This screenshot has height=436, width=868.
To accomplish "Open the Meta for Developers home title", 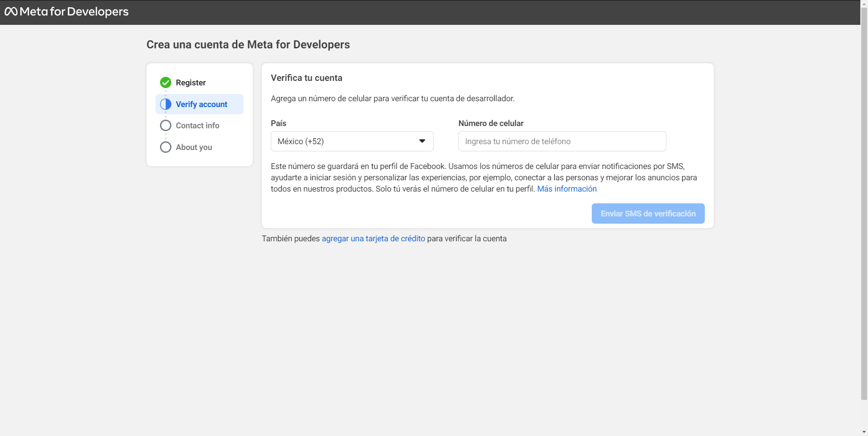I will point(74,12).
